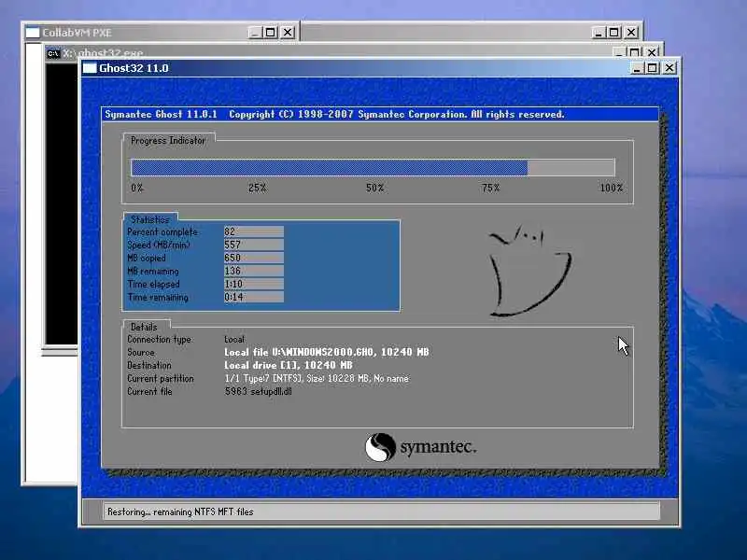Click the Symantec yin-yang logo icon
747x560 pixels.
pyautogui.click(x=380, y=447)
